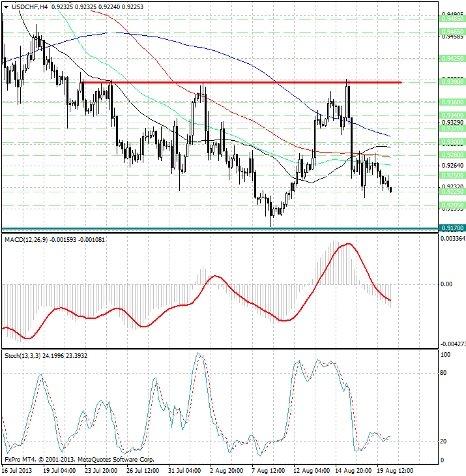This screenshot has width=466, height=476.
Task: Click the 0.92500 price level label
Action: pos(452,175)
